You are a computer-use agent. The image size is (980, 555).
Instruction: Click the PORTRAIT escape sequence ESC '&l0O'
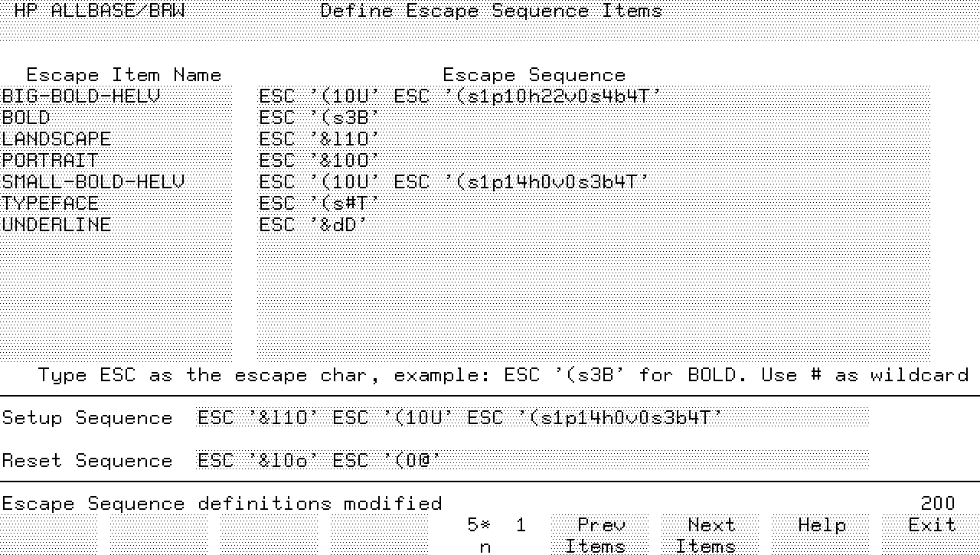[x=319, y=161]
